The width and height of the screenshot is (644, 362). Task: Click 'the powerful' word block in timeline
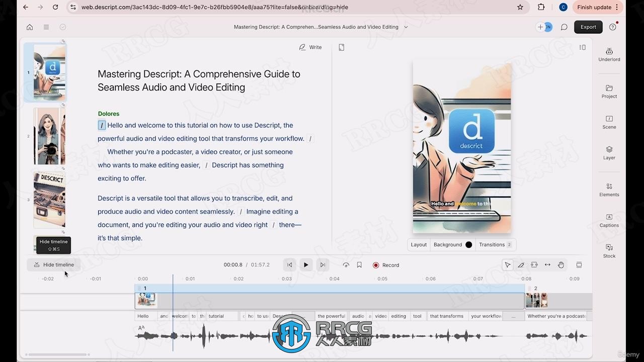coord(332,316)
